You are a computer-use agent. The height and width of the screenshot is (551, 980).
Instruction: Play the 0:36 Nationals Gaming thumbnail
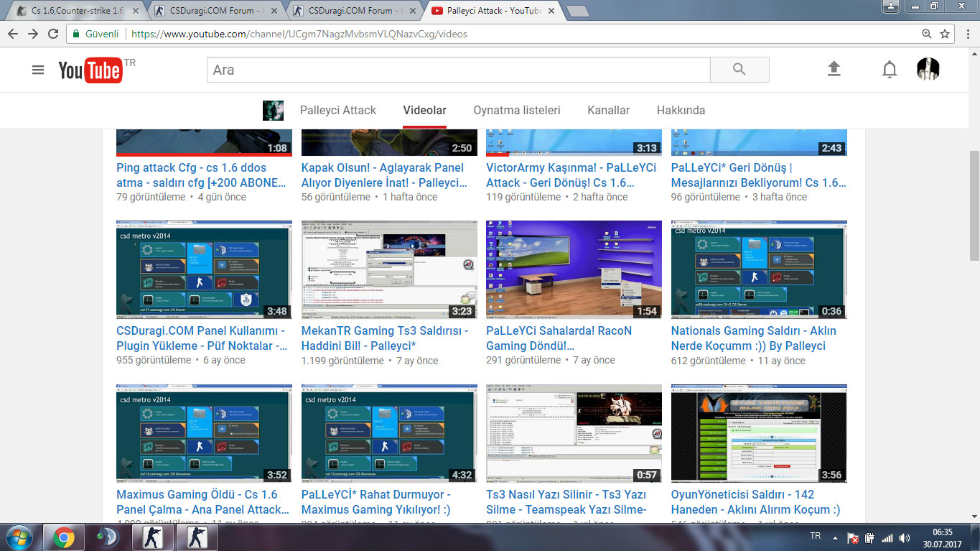(x=759, y=269)
